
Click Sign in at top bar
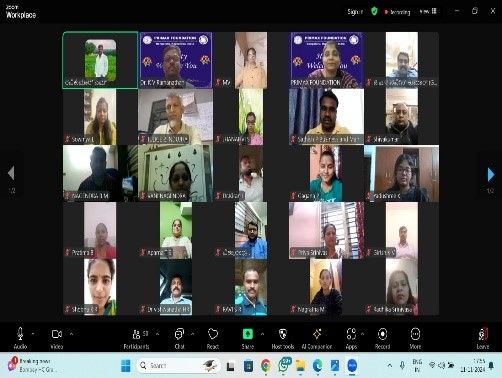[355, 12]
